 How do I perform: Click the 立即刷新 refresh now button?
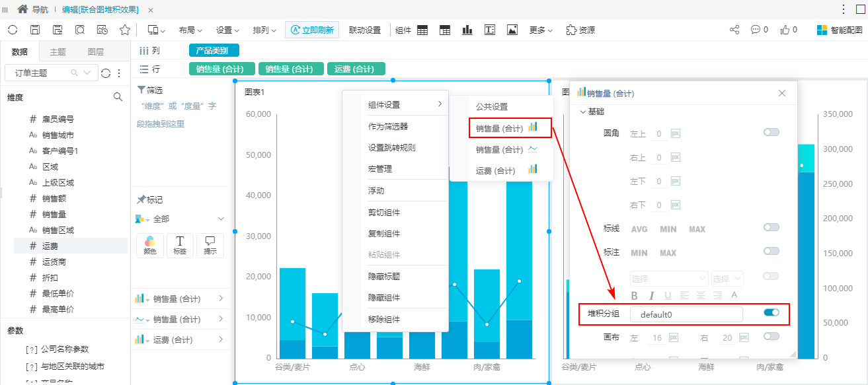pyautogui.click(x=312, y=30)
